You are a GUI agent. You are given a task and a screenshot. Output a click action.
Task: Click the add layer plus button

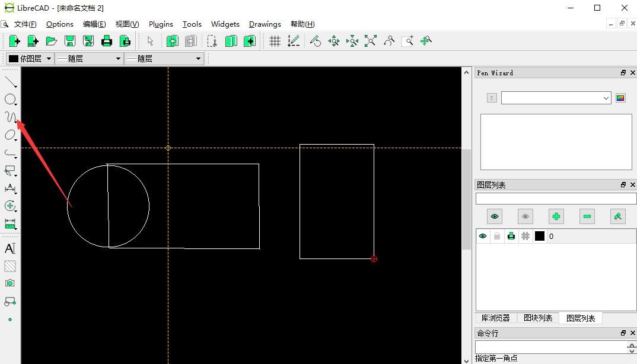point(556,216)
